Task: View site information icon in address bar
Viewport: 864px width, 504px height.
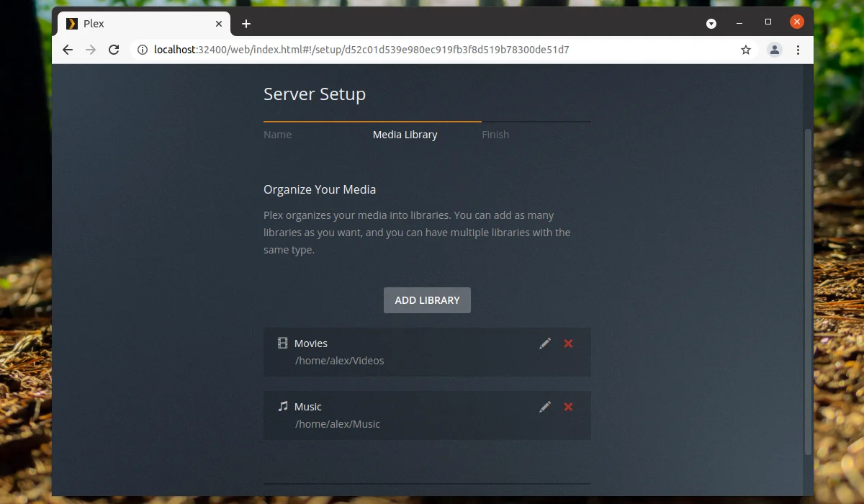Action: point(142,50)
